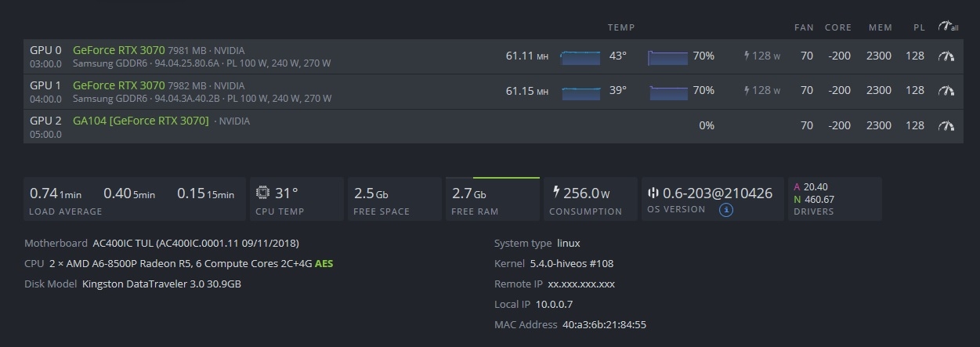Click the Load Average tile
980x347 pixels.
click(x=134, y=199)
